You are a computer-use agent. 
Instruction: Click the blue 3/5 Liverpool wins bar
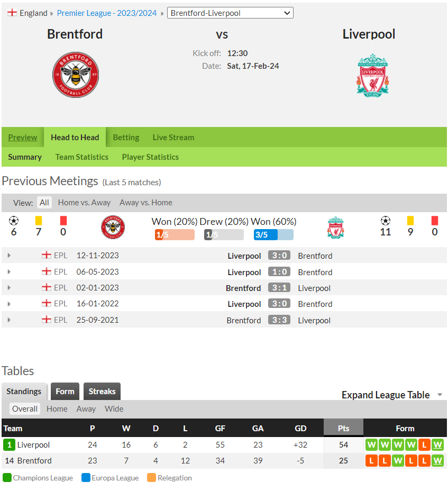coord(273,235)
